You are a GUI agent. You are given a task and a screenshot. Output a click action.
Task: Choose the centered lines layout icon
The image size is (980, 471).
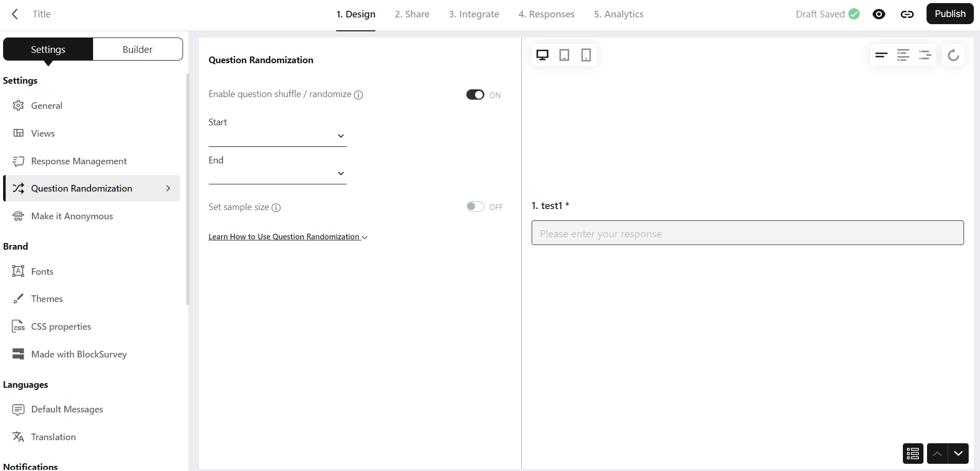point(903,55)
